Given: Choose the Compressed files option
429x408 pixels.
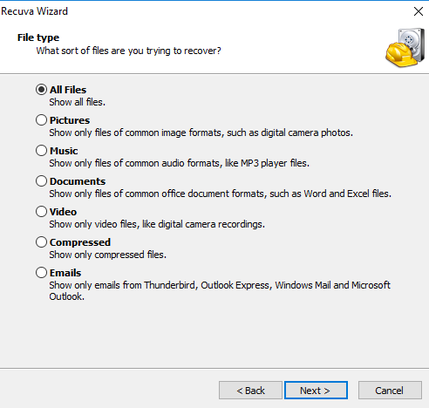Looking at the screenshot, I should (41, 242).
